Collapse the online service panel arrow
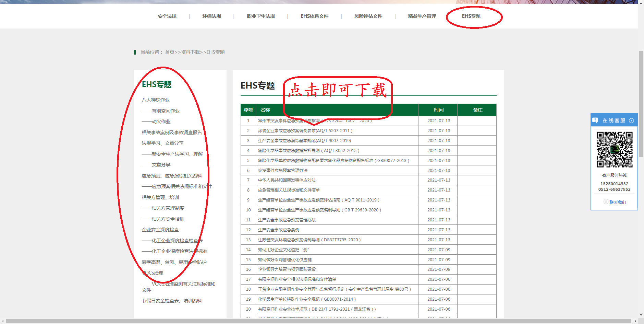The image size is (644, 324). tap(631, 120)
